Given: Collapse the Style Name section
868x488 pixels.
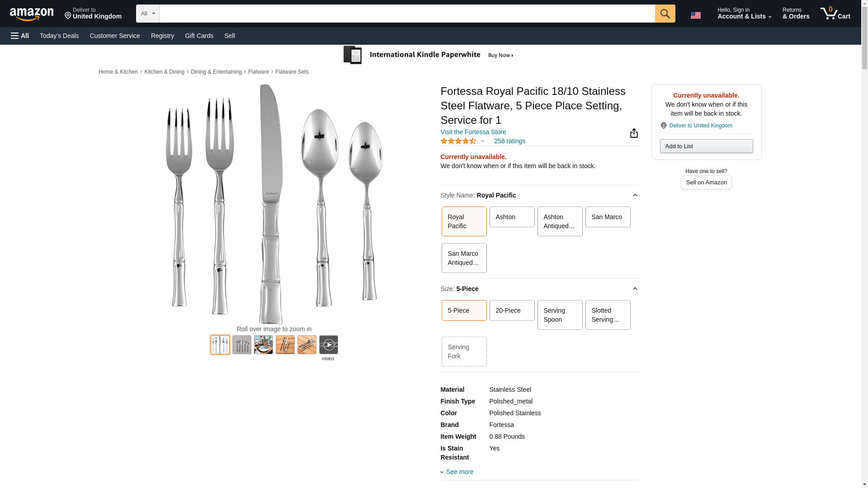Looking at the screenshot, I should pyautogui.click(x=635, y=195).
